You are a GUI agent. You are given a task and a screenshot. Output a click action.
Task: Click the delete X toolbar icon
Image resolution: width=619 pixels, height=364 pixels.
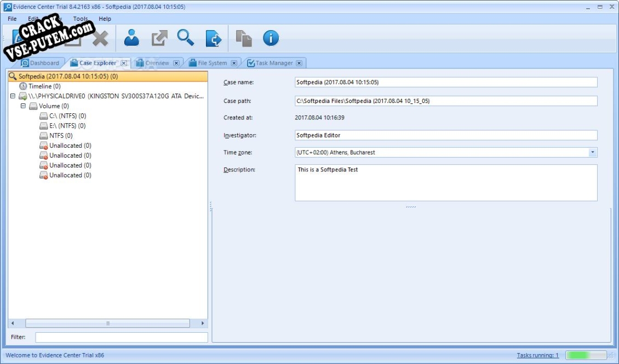point(100,39)
